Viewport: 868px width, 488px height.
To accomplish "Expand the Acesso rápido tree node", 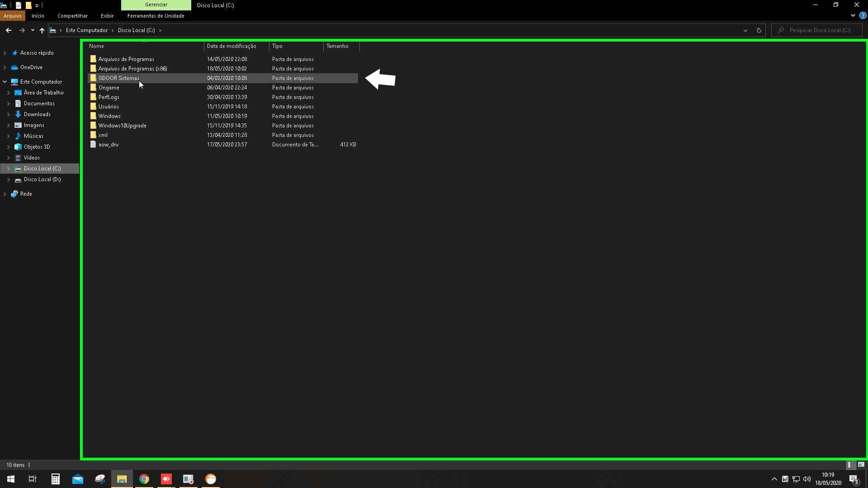I will click(x=5, y=53).
